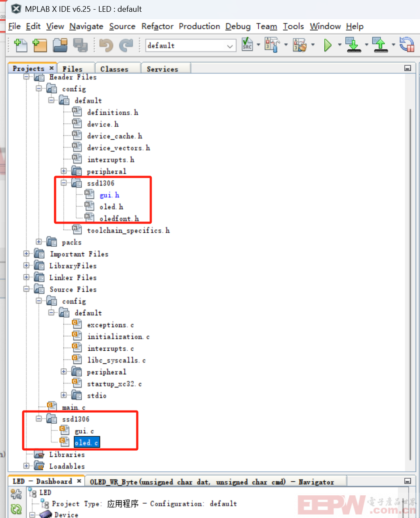The height and width of the screenshot is (518, 420).
Task: Select toolchain_specifics.h in the tree
Action: click(x=128, y=231)
